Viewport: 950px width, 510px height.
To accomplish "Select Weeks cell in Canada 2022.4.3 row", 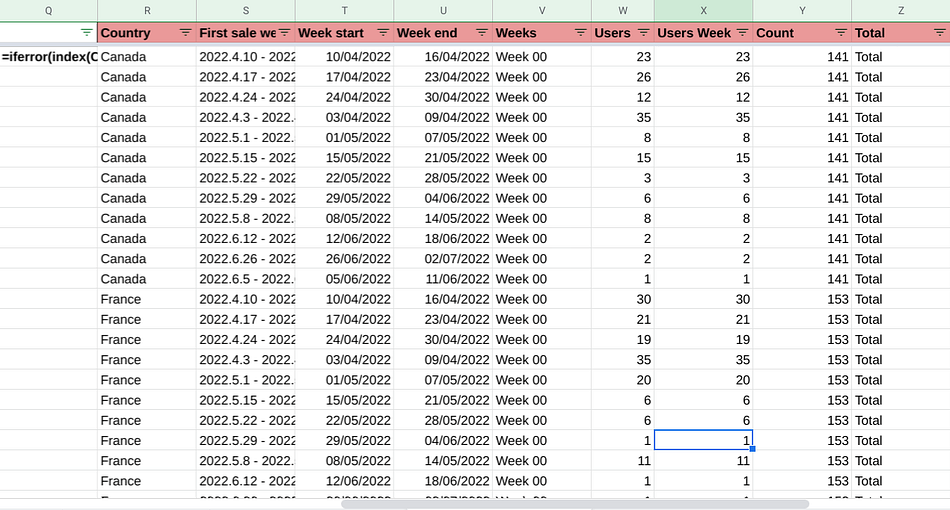I will click(x=542, y=118).
